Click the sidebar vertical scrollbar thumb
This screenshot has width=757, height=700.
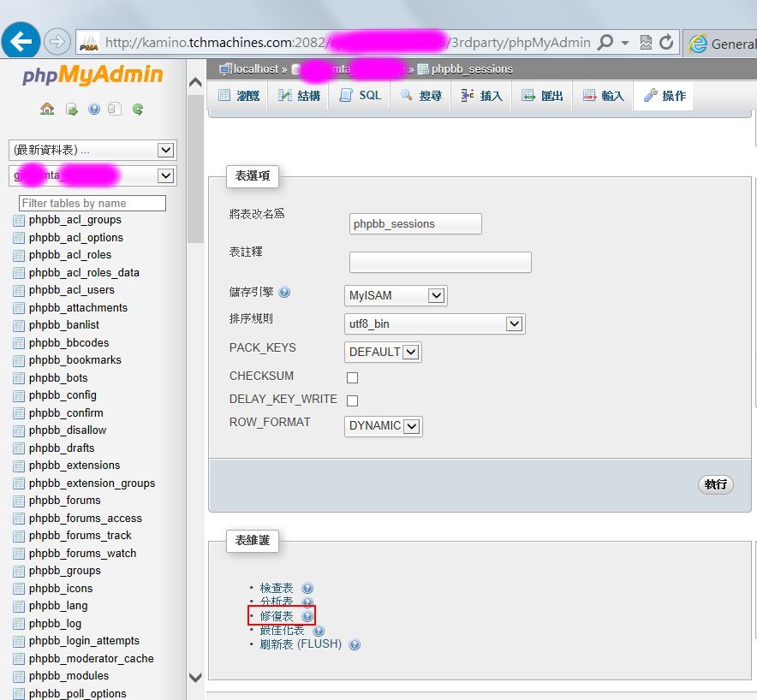[x=195, y=169]
